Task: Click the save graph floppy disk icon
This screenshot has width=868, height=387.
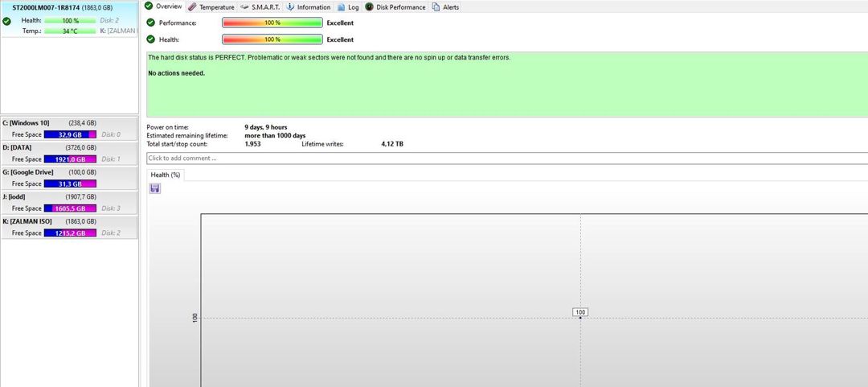Action: [155, 188]
